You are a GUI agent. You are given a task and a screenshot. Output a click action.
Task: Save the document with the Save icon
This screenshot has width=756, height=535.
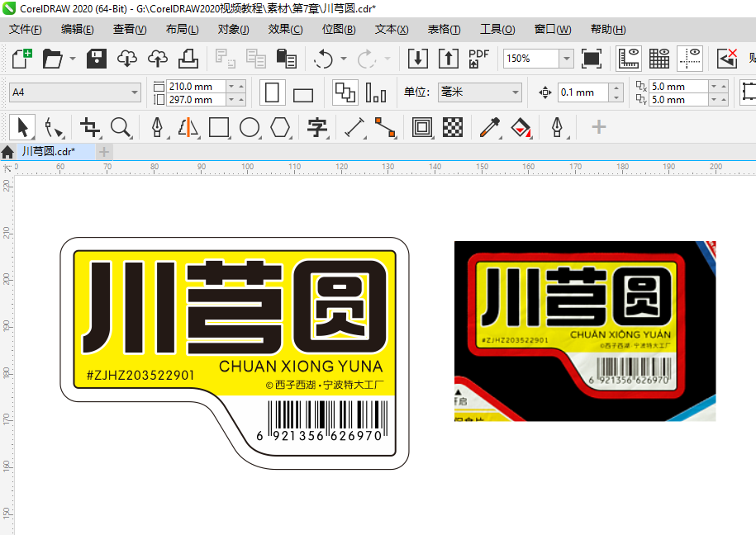coord(95,58)
